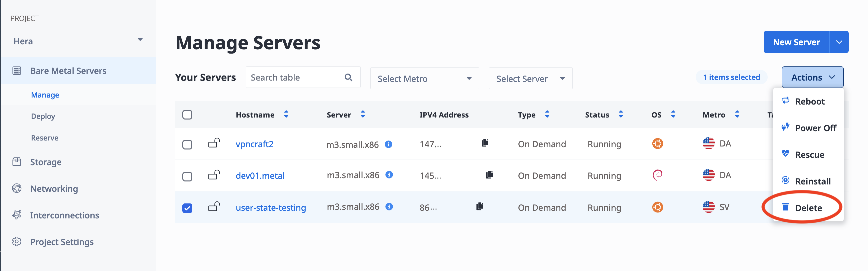Click the info icon next to vpncraft2 server
The height and width of the screenshot is (271, 868).
(x=389, y=144)
